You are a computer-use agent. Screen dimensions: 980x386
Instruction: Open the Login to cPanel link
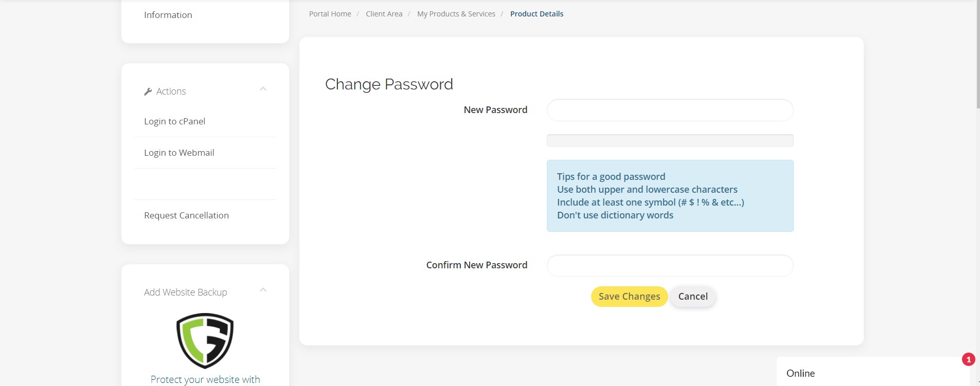point(174,121)
